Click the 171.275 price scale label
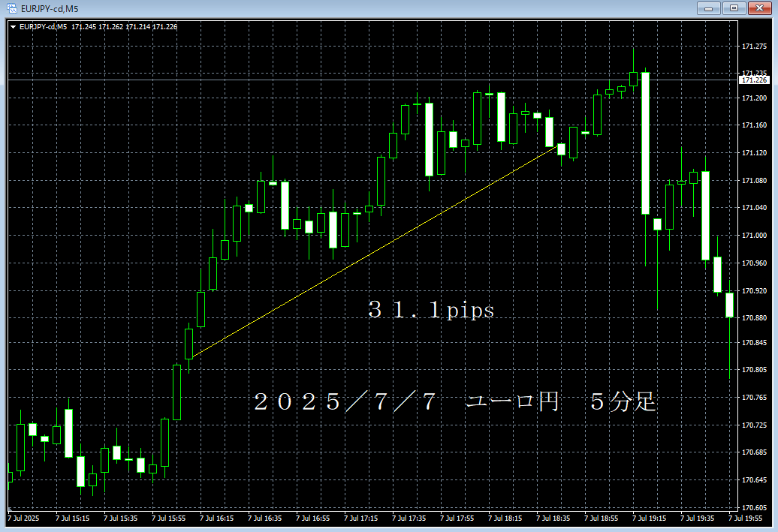Viewport: 778px width, 532px height. pos(753,47)
